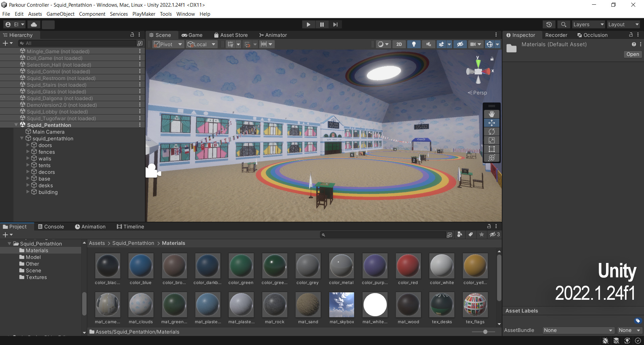The width and height of the screenshot is (644, 345).
Task: Open the PlayMaker menu
Action: (144, 14)
